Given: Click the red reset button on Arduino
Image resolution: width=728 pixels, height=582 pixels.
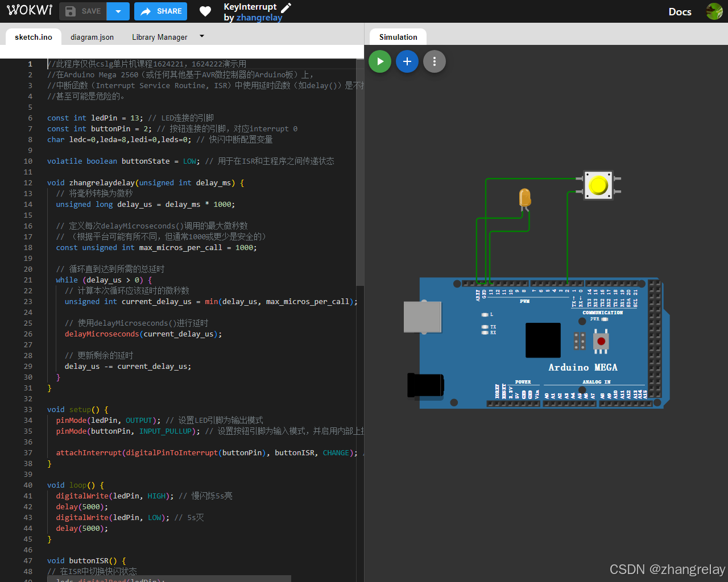Looking at the screenshot, I should [x=601, y=341].
